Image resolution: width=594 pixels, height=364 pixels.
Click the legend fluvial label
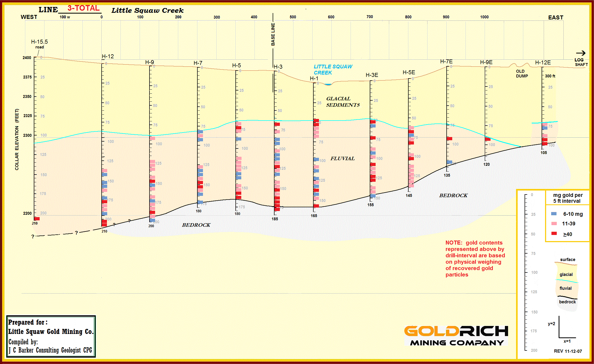pos(566,288)
